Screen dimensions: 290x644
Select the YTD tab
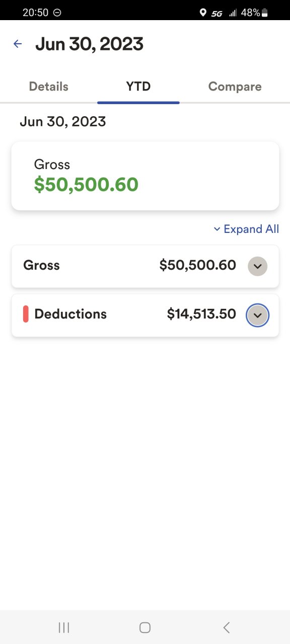138,87
